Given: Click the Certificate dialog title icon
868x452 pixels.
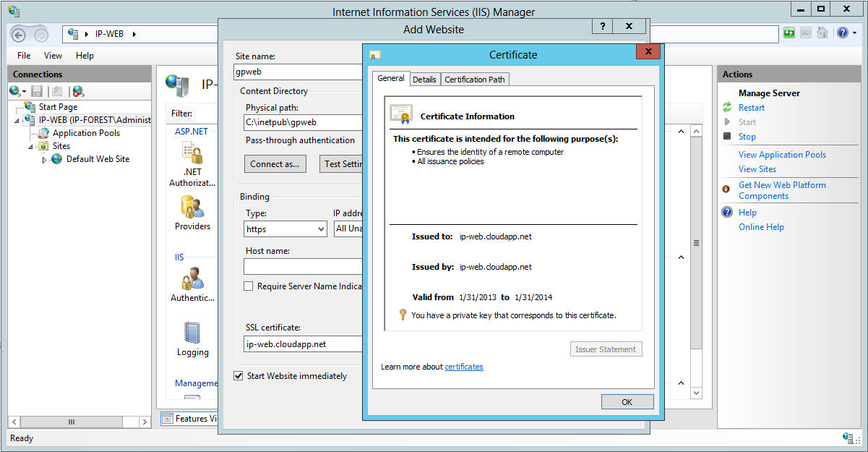Looking at the screenshot, I should 375,55.
